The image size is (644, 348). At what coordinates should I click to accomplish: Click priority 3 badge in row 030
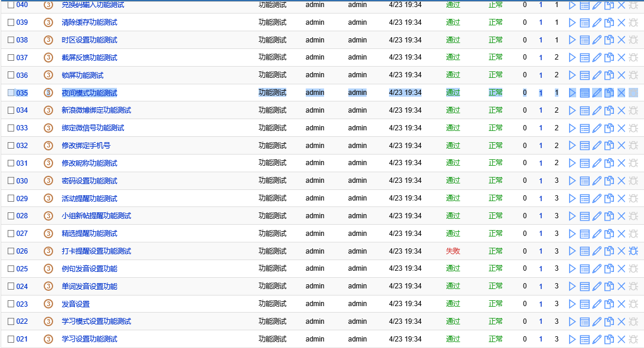coord(48,180)
